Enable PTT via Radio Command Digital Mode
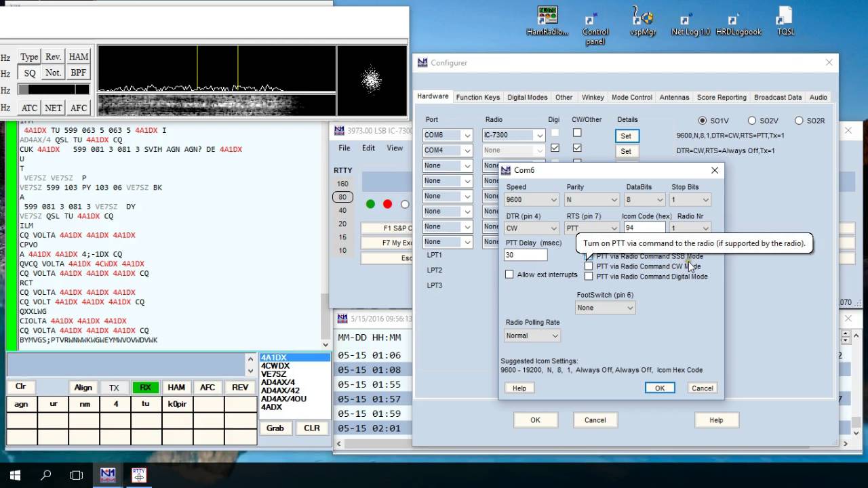868x488 pixels. tap(589, 277)
